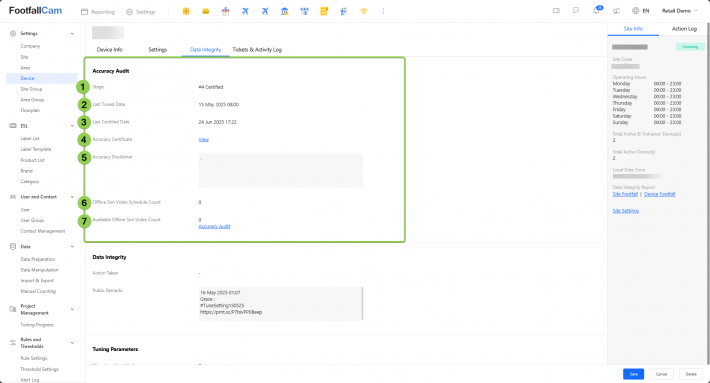The height and width of the screenshot is (383, 710).
Task: Collapse the Settings sidebar section
Action: click(x=72, y=34)
